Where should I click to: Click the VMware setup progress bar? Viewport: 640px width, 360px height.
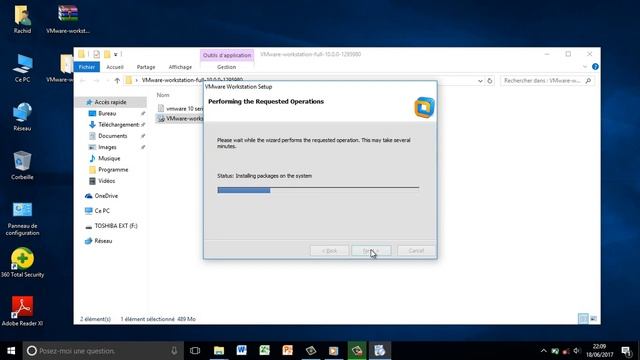click(x=318, y=190)
